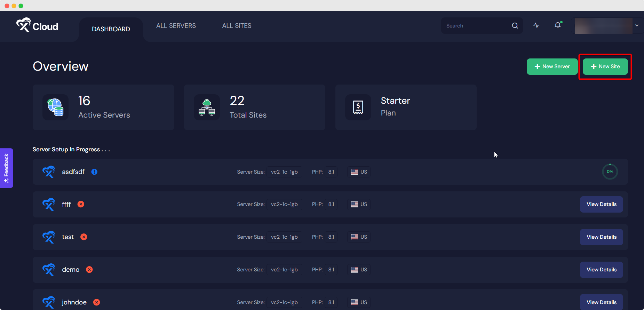
Task: Click the search magnifier icon
Action: pos(515,26)
